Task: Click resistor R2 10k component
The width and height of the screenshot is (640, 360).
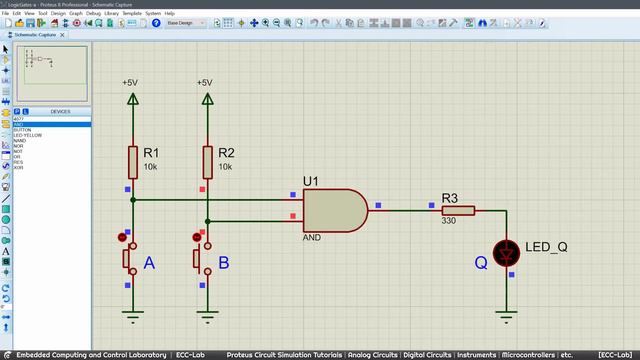Action: [207, 162]
